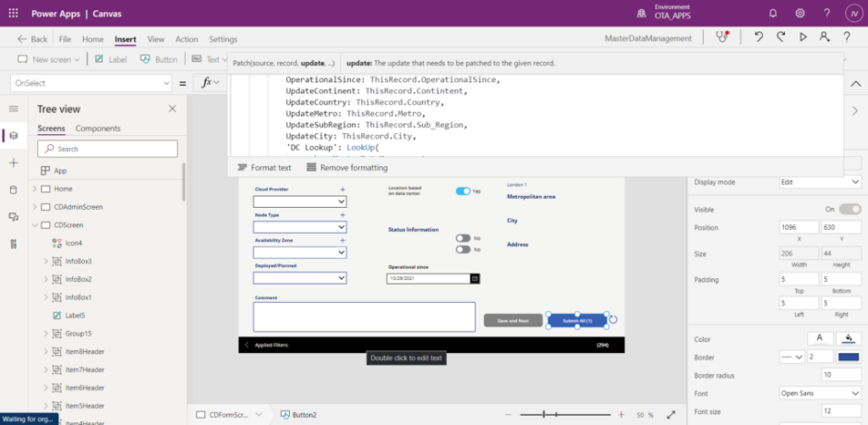868x425 pixels.
Task: Expand the Home screen tree node
Action: (x=35, y=188)
